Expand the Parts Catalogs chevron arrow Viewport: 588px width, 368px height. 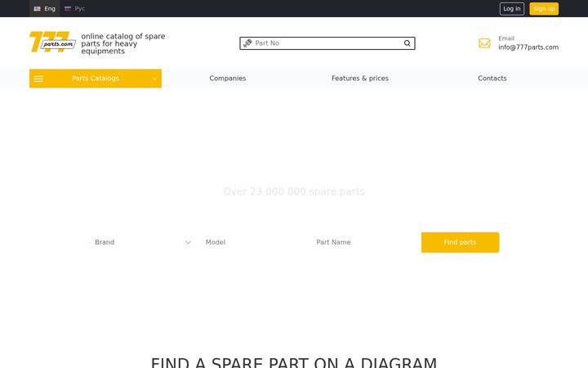[154, 79]
